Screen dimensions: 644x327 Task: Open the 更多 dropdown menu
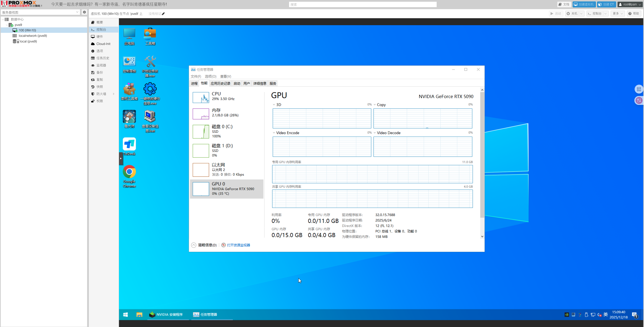click(x=617, y=14)
